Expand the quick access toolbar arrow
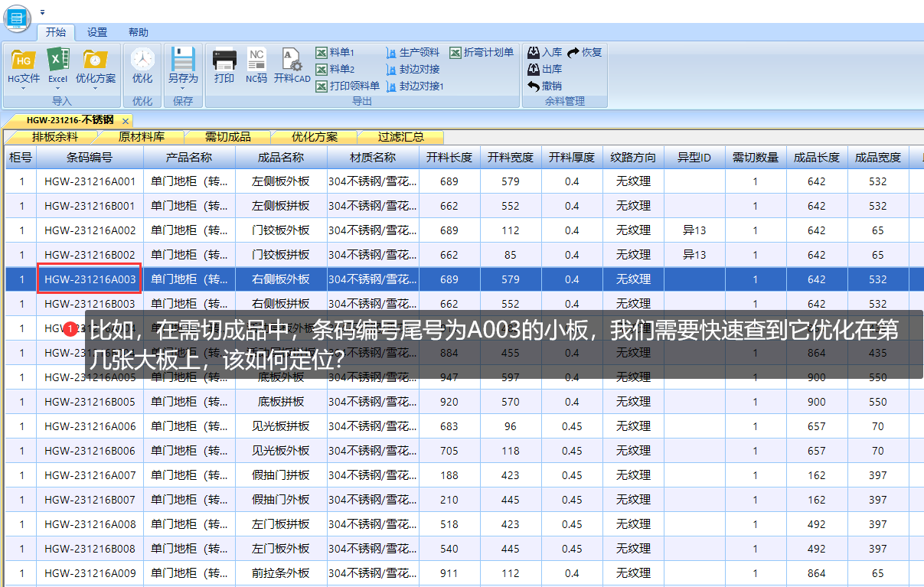The width and height of the screenshot is (924, 587). pyautogui.click(x=42, y=12)
